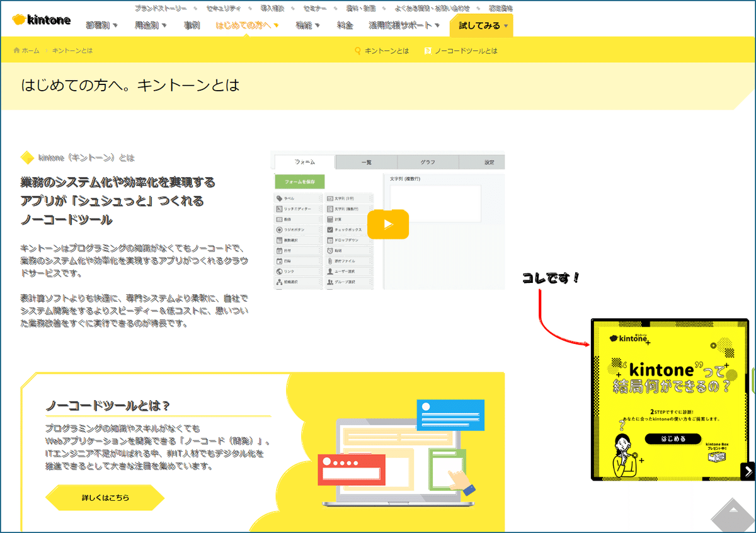The height and width of the screenshot is (533, 756).
Task: Select the グラフ tab in the video preview
Action: [x=428, y=162]
